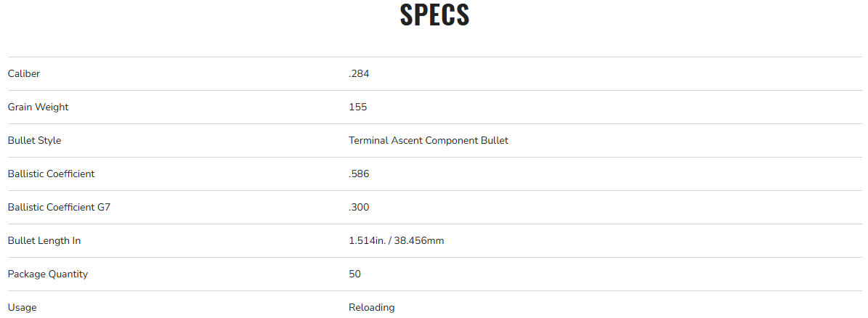Select the Terminal Ascent Component Bullet text

428,140
